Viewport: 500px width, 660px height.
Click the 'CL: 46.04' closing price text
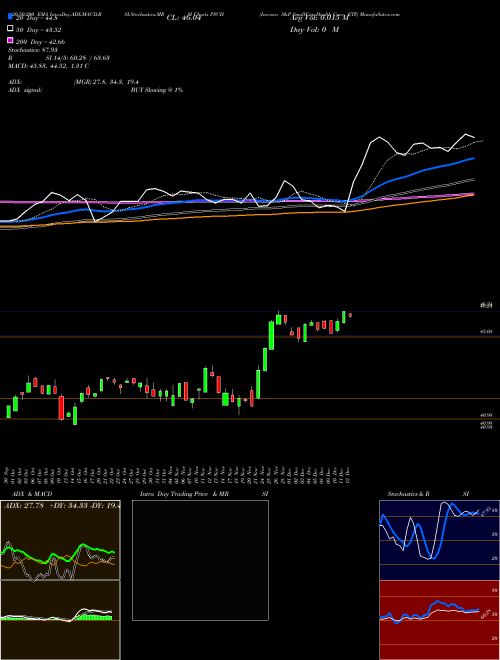click(x=184, y=17)
